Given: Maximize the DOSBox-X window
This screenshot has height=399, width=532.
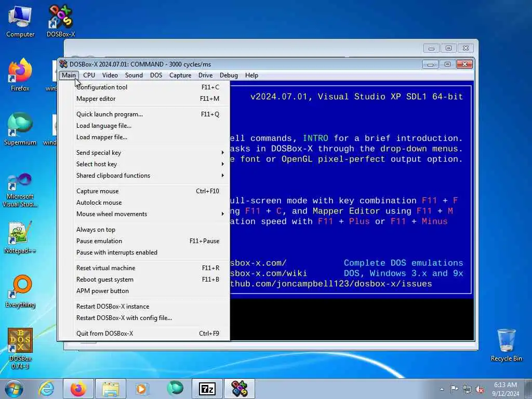Looking at the screenshot, I should 447,64.
